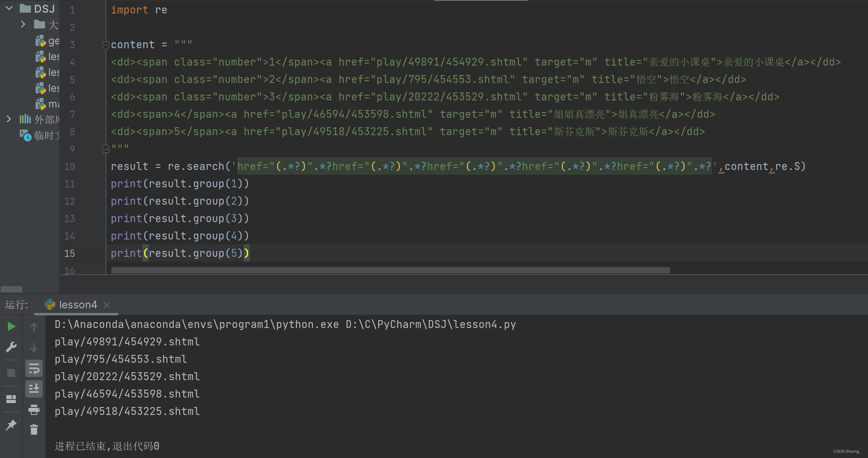Collapse the DSJ project folder
This screenshot has height=458, width=868.
[x=9, y=8]
